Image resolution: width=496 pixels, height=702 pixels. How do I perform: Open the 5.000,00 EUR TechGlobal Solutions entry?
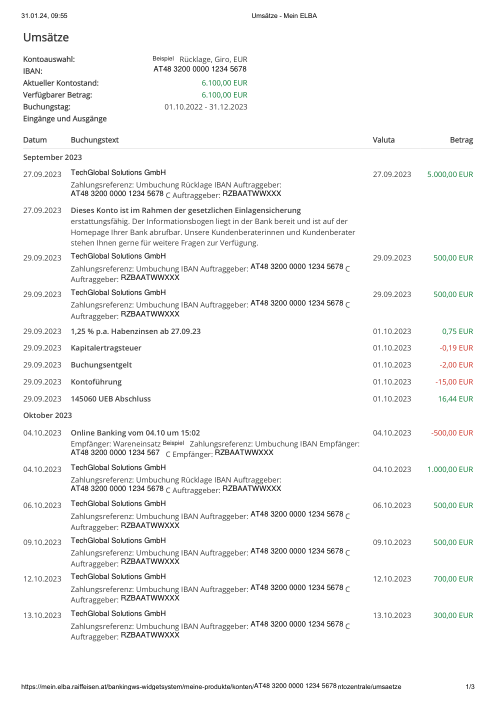click(248, 184)
